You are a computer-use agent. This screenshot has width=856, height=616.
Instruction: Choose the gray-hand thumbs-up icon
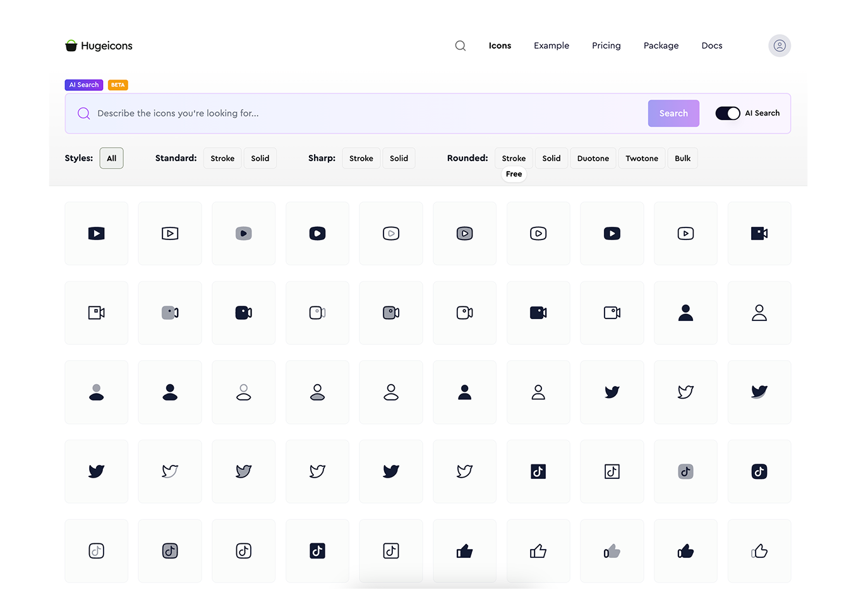[x=612, y=551]
